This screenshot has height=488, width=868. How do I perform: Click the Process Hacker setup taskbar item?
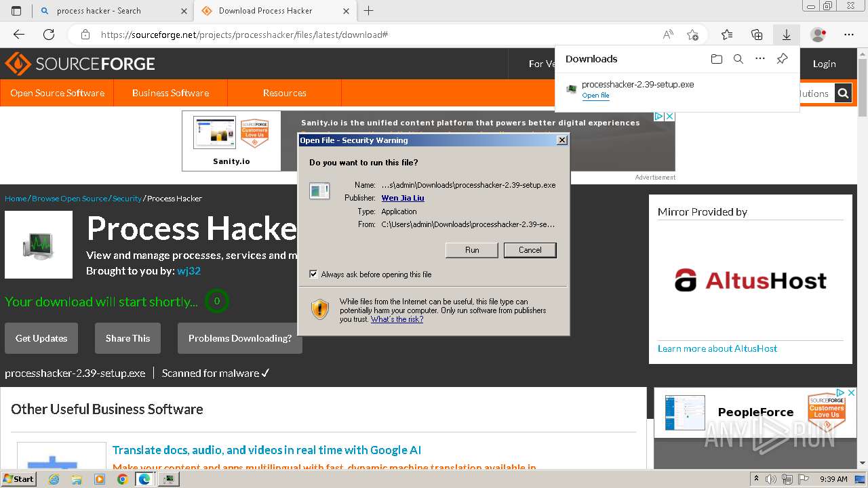(169, 479)
